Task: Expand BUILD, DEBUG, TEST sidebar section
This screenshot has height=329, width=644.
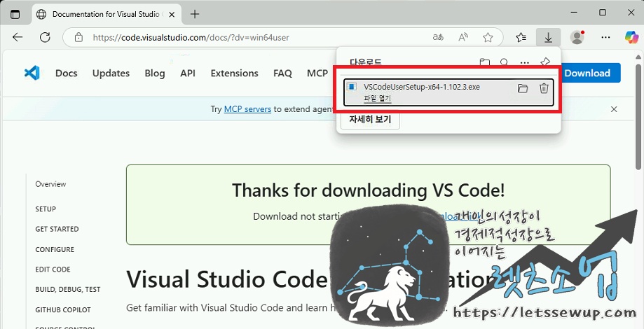Action: coord(68,290)
